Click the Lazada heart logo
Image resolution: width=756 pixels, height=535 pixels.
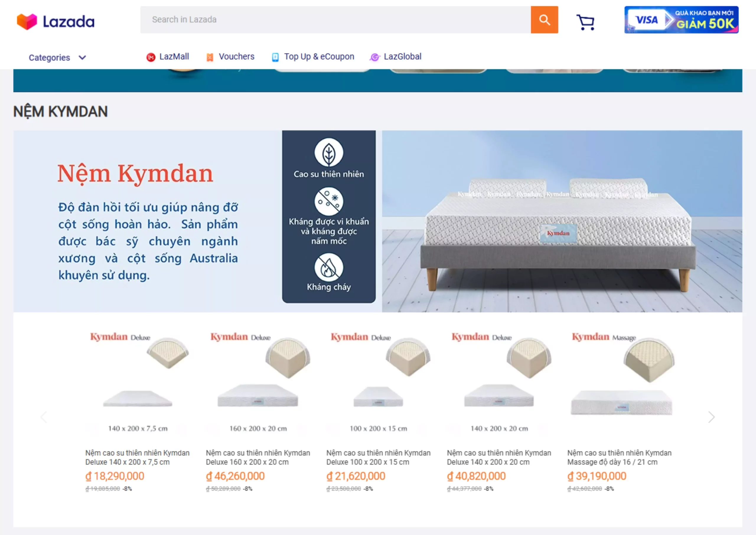click(27, 22)
